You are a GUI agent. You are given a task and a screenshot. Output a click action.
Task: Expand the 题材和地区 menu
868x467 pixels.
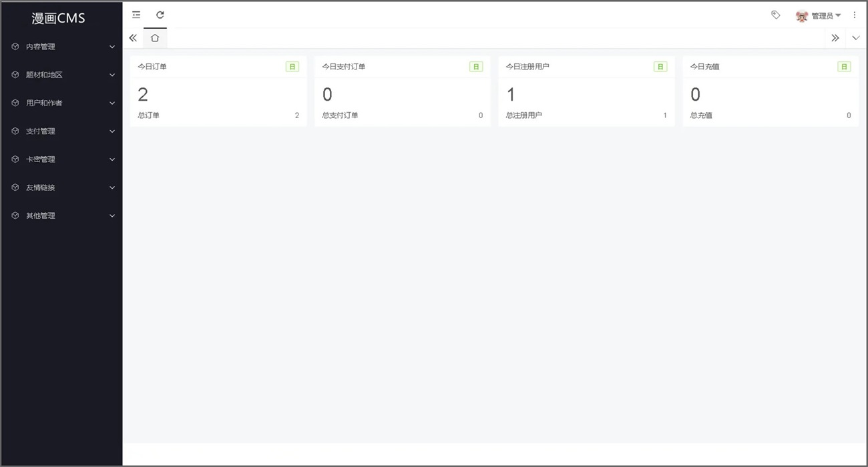point(62,75)
